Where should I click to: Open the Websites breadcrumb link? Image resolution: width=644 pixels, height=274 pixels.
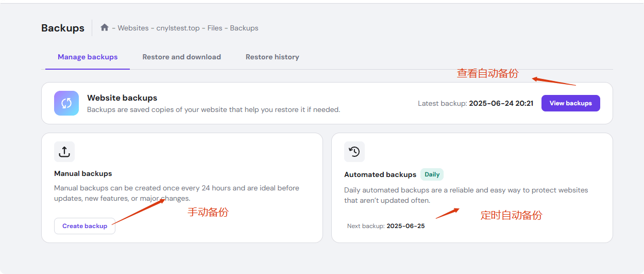coord(133,28)
